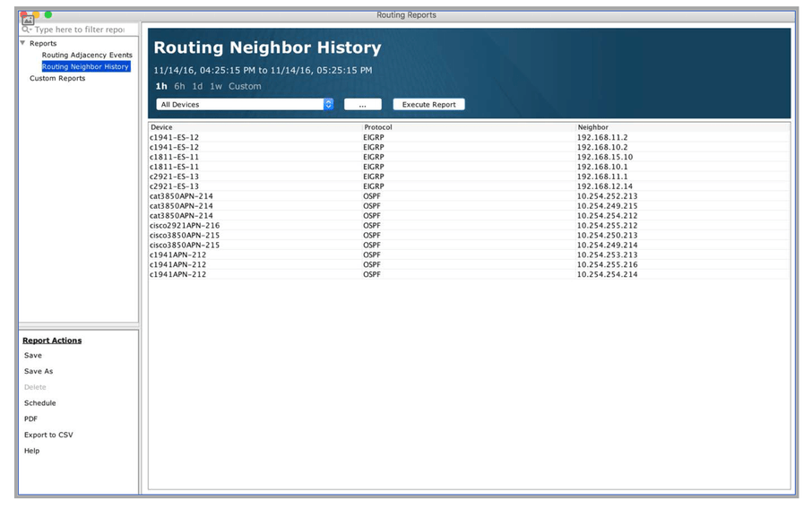Click the green maximize window button

(x=48, y=14)
